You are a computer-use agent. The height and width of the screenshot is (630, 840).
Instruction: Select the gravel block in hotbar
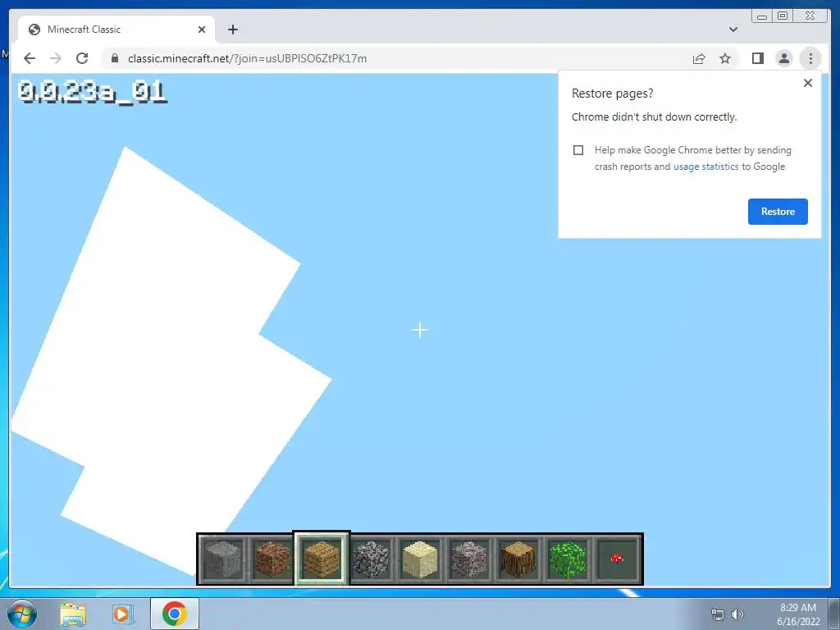(469, 559)
